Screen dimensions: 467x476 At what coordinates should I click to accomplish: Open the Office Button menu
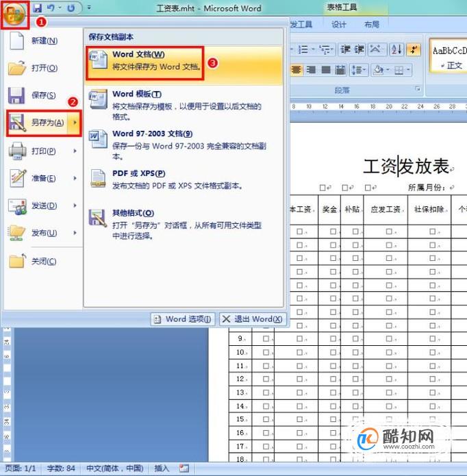click(15, 14)
